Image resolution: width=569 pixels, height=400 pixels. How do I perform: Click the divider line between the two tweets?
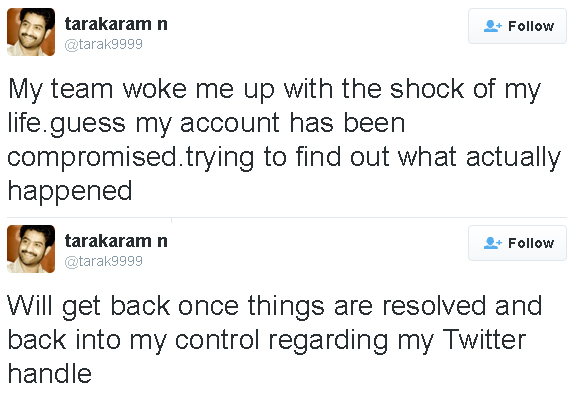tap(287, 218)
